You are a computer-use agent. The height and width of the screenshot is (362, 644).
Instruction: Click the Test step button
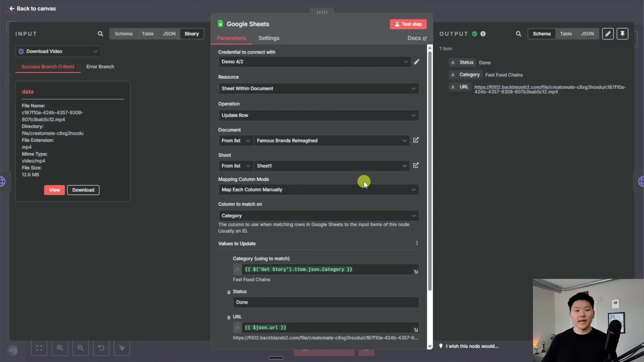408,24
